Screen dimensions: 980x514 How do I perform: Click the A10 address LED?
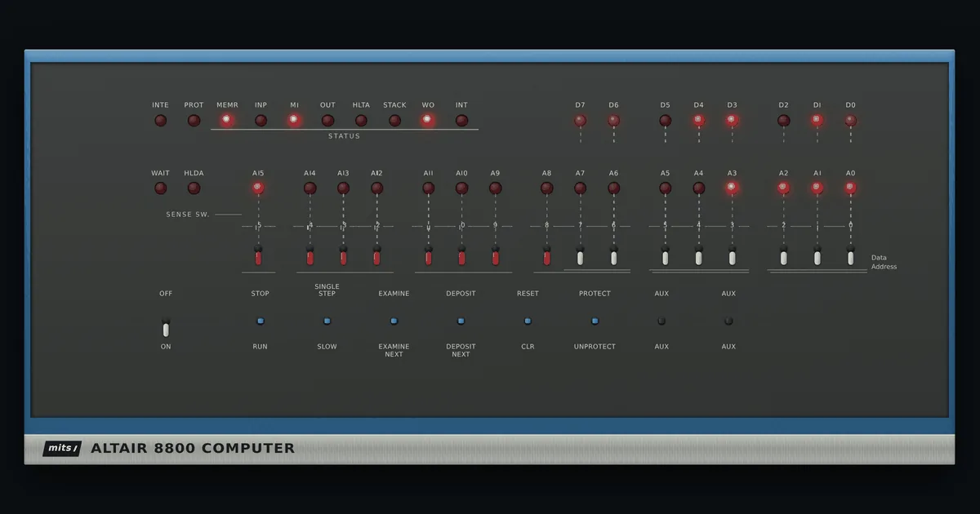point(461,188)
